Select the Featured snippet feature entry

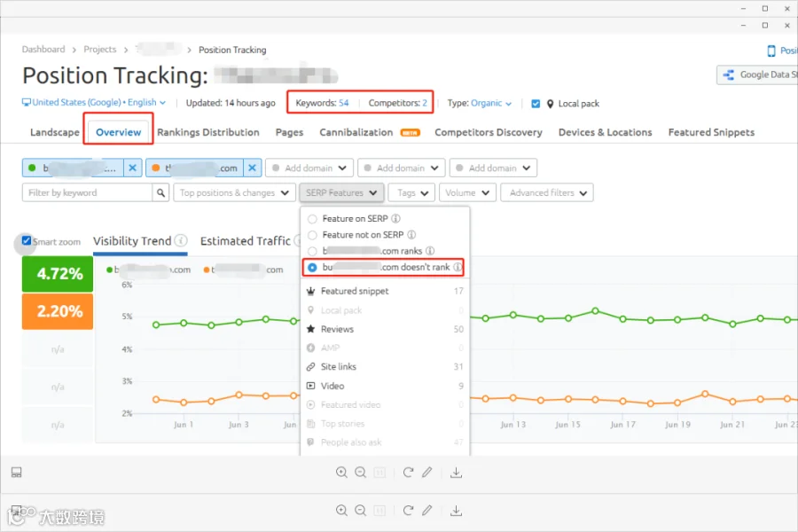385,291
